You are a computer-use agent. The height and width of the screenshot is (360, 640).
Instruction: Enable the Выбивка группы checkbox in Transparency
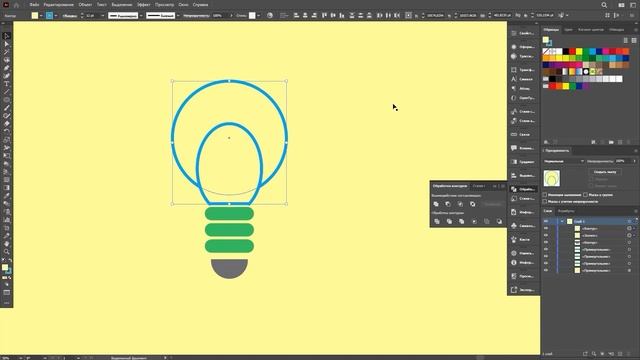586,195
